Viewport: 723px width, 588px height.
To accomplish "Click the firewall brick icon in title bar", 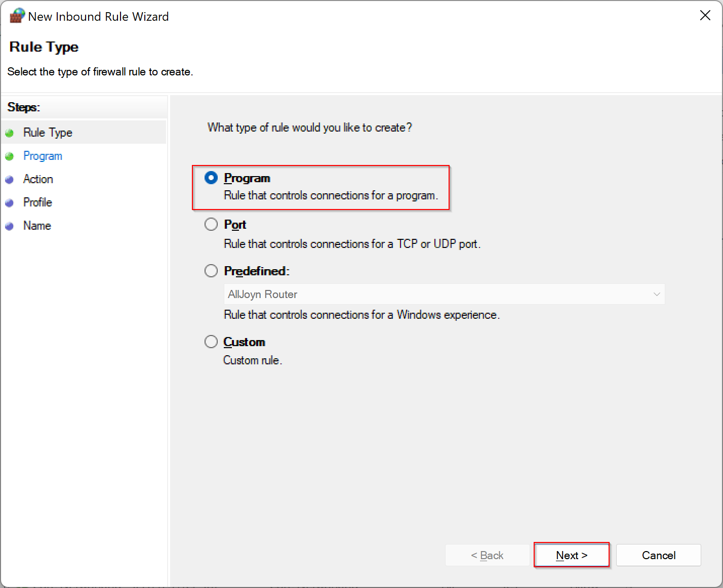I will [x=17, y=16].
